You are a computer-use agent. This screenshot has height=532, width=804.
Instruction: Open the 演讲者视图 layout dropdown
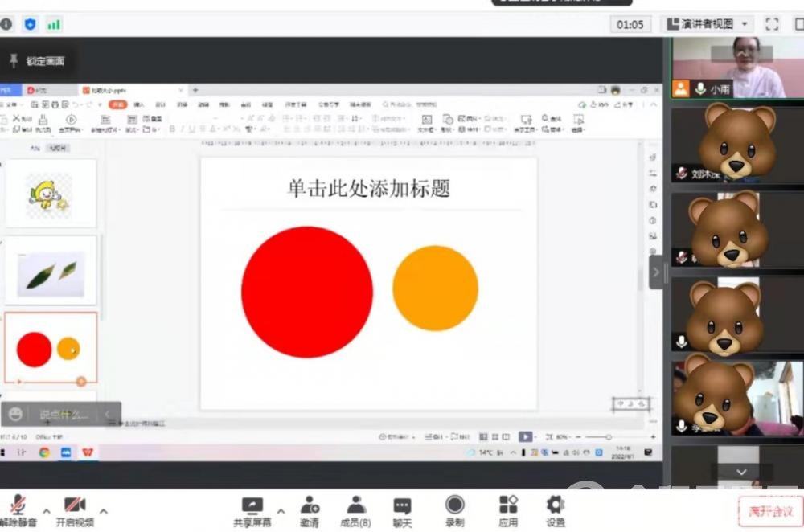click(x=708, y=24)
